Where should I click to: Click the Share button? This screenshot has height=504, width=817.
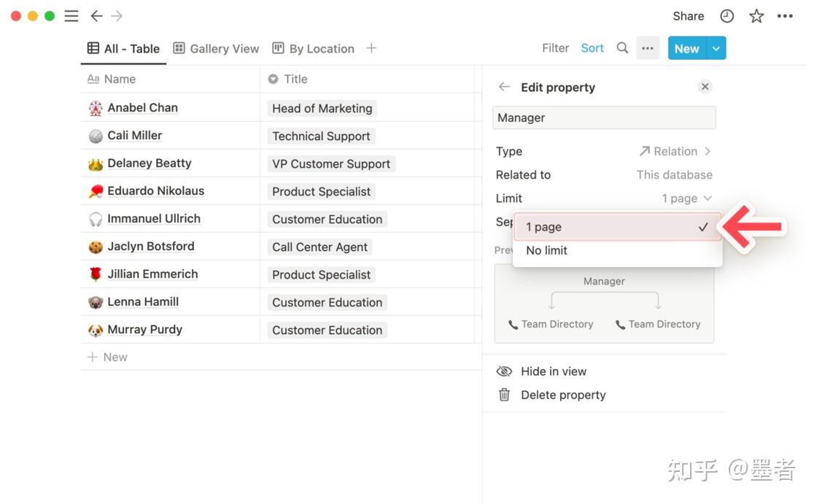point(688,16)
